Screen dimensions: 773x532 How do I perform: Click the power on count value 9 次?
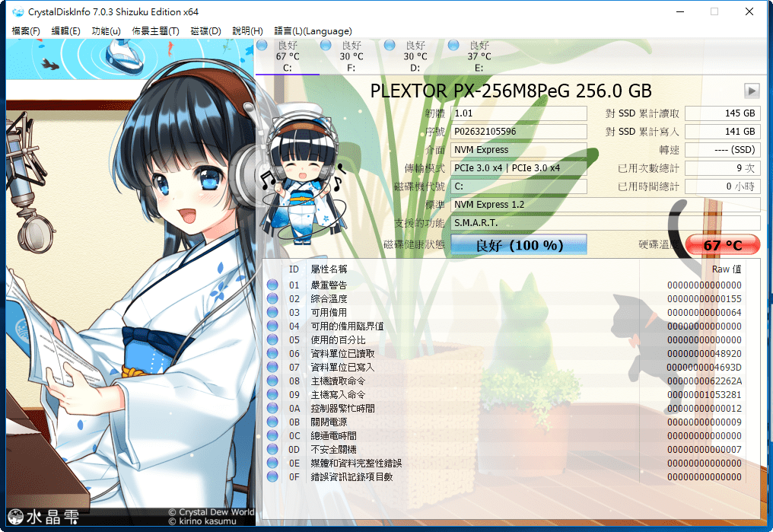coord(723,168)
